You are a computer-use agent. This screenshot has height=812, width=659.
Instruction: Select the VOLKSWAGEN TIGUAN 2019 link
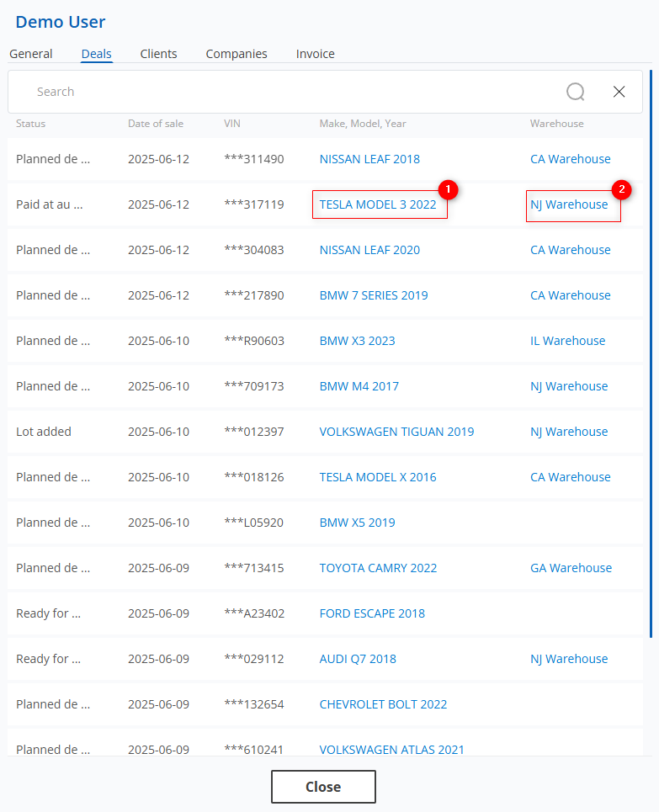[396, 432]
